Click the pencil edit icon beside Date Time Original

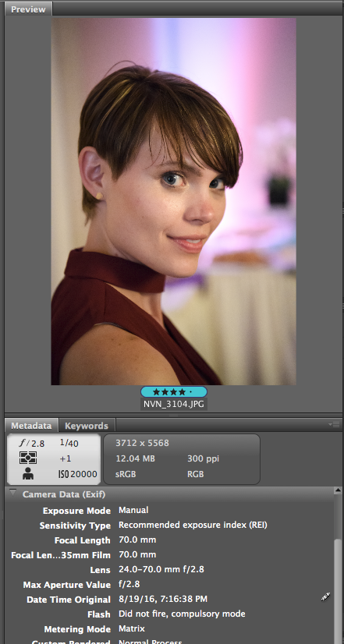(x=326, y=596)
